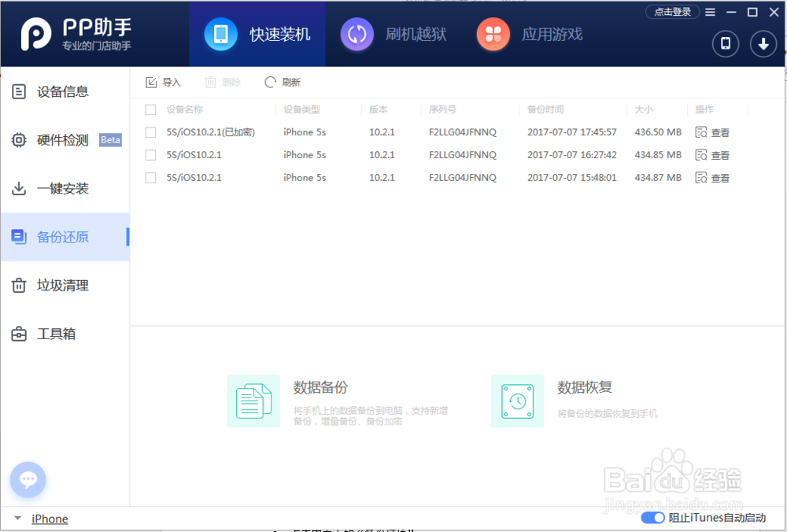Click the 5S/iOS10.2.1(已加密) backup name
This screenshot has height=532, width=787.
[x=211, y=132]
